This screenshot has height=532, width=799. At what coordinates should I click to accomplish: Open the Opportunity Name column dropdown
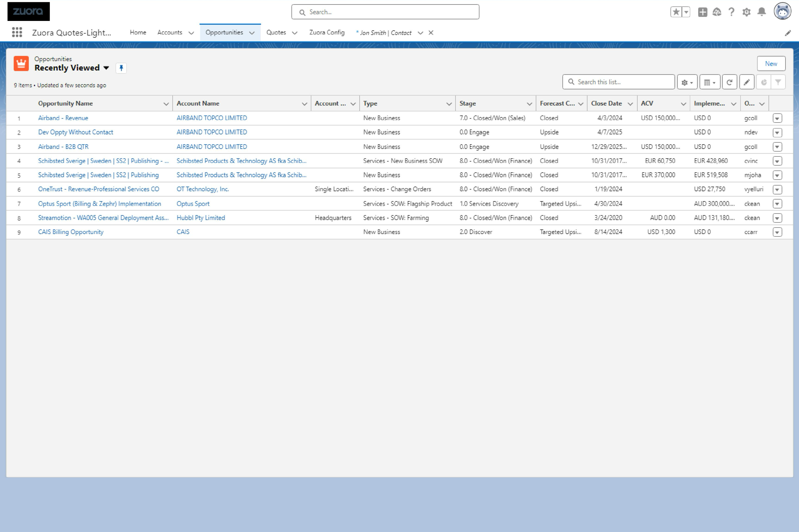(x=166, y=103)
